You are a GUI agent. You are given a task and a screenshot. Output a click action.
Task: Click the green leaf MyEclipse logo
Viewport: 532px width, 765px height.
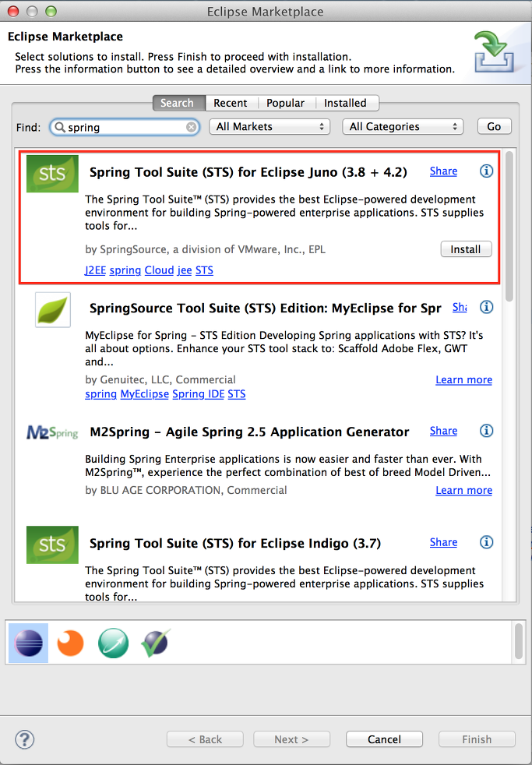pos(53,310)
